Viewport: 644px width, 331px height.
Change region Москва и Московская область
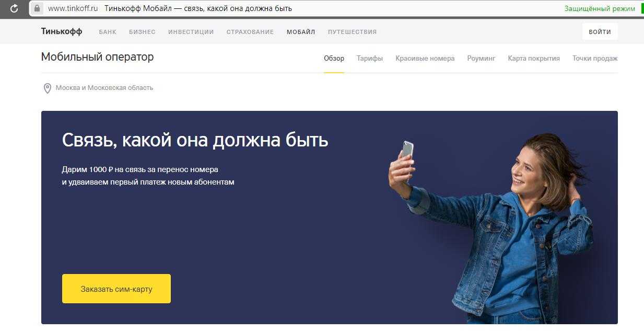point(104,88)
